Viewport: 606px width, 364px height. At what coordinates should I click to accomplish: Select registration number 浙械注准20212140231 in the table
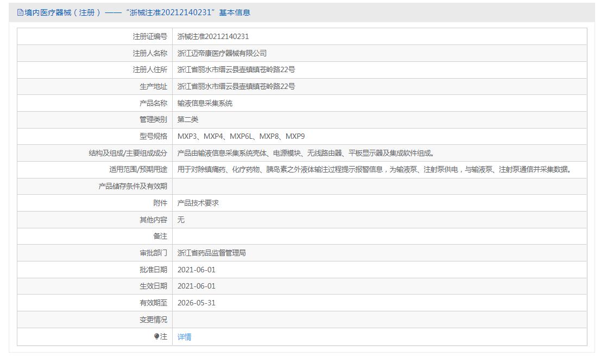click(213, 37)
